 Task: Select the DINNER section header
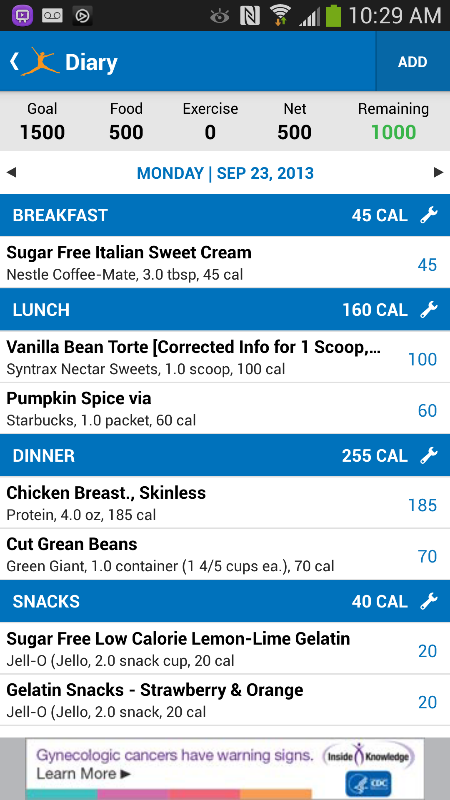(225, 456)
